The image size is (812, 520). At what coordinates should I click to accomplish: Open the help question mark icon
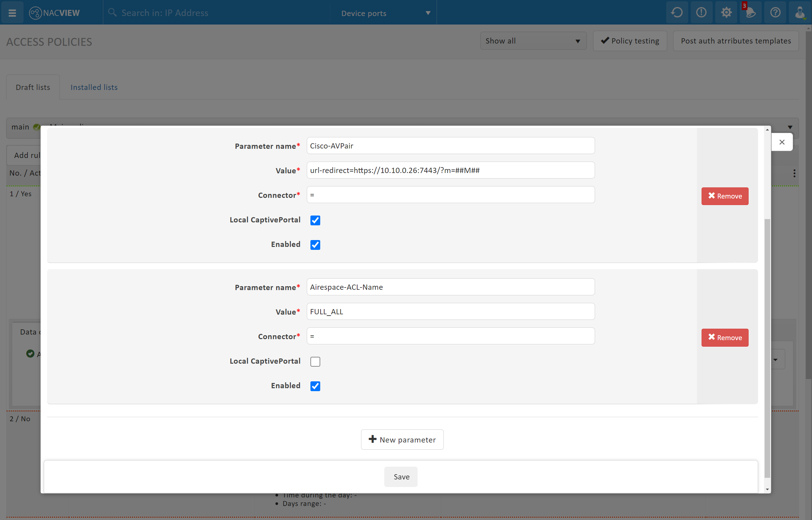pos(775,12)
